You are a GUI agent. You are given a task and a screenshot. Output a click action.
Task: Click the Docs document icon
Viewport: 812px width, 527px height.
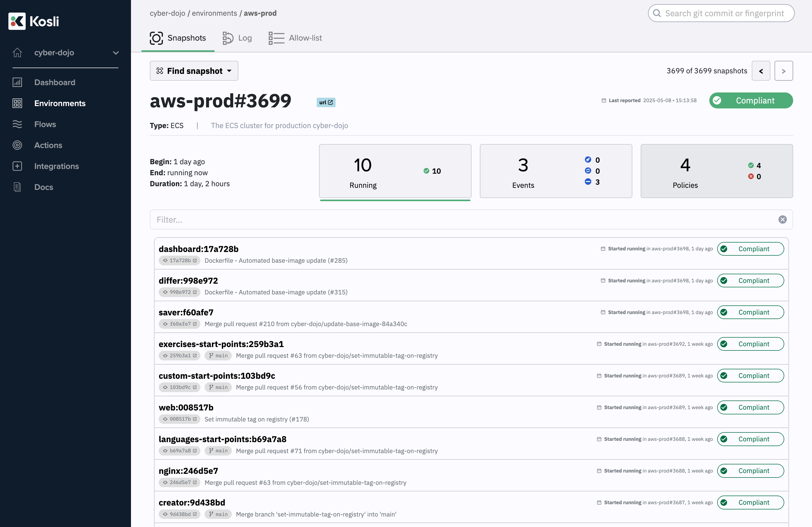click(17, 187)
